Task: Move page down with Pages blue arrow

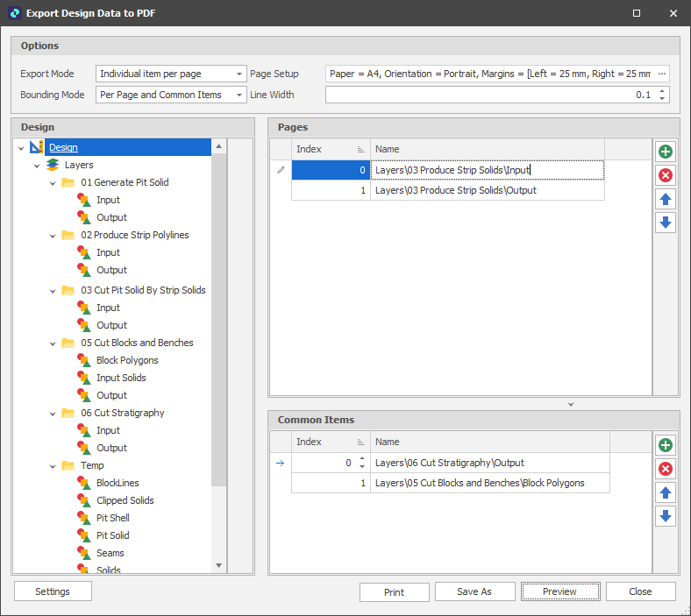Action: click(x=666, y=223)
